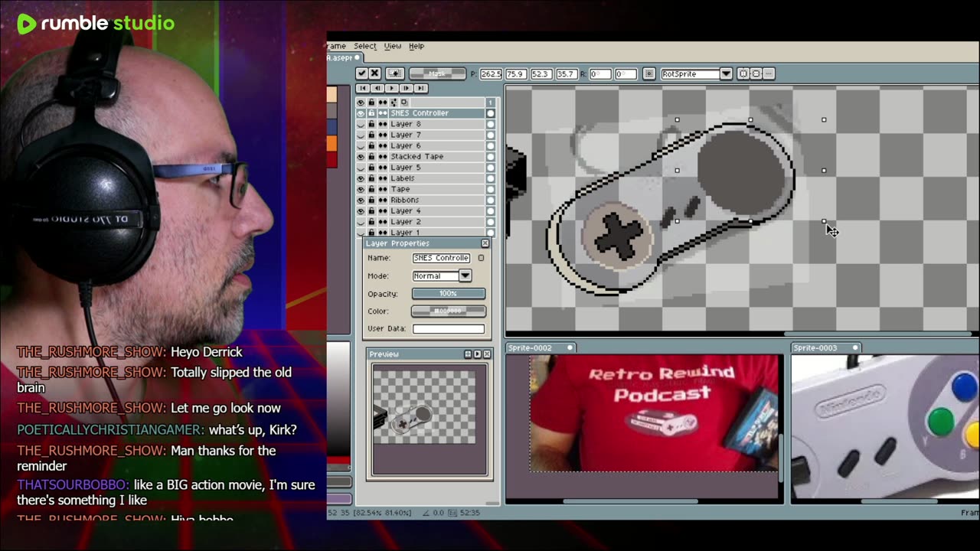Click the width field showing 52.3
The width and height of the screenshot is (980, 551).
point(541,73)
